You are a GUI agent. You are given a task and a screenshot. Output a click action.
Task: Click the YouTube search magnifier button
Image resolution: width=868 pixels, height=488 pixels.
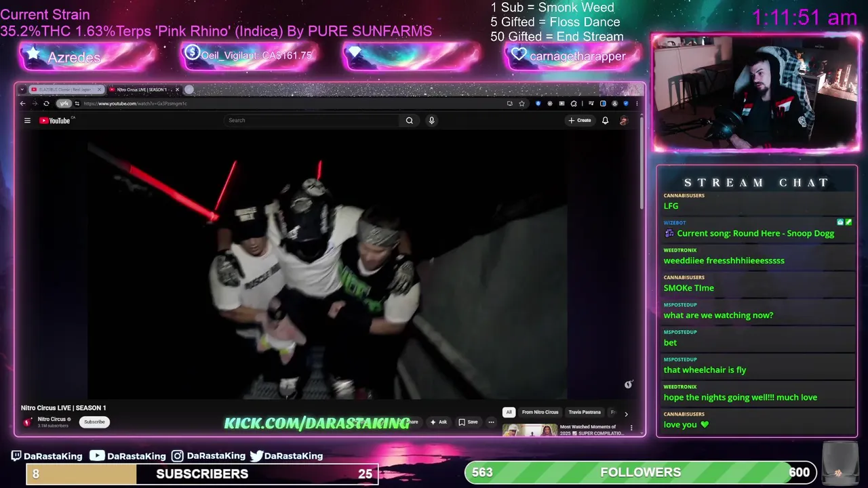410,120
